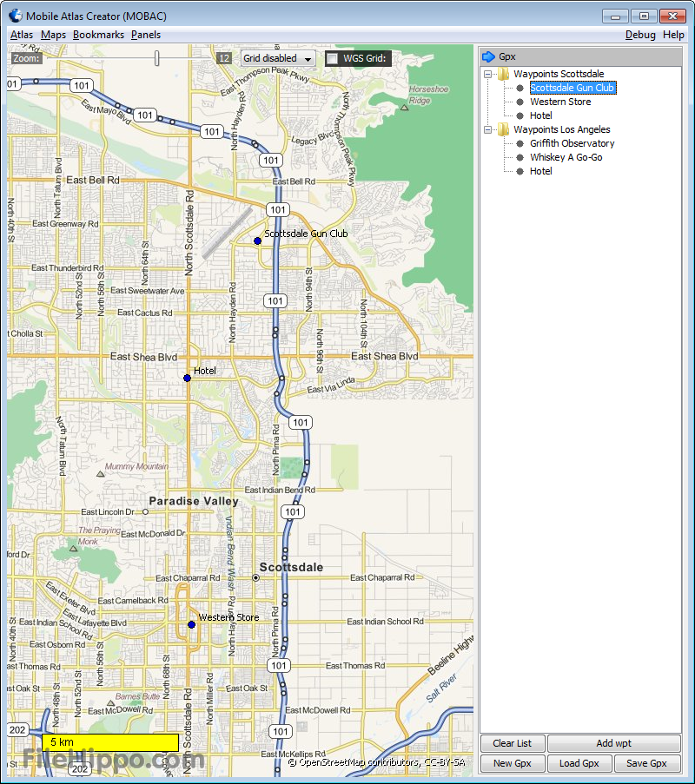Adjust the Zoom slider
This screenshot has width=695, height=784.
point(156,57)
